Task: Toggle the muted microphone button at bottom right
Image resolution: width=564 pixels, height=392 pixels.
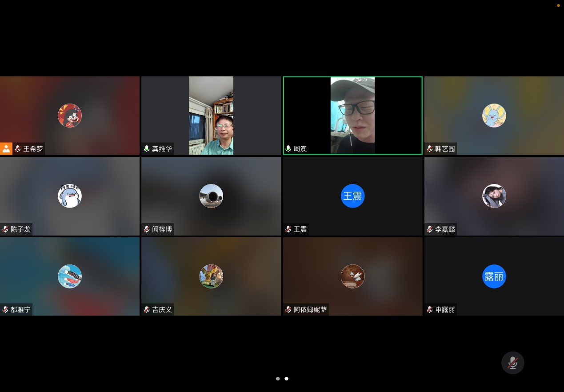Action: pyautogui.click(x=512, y=363)
